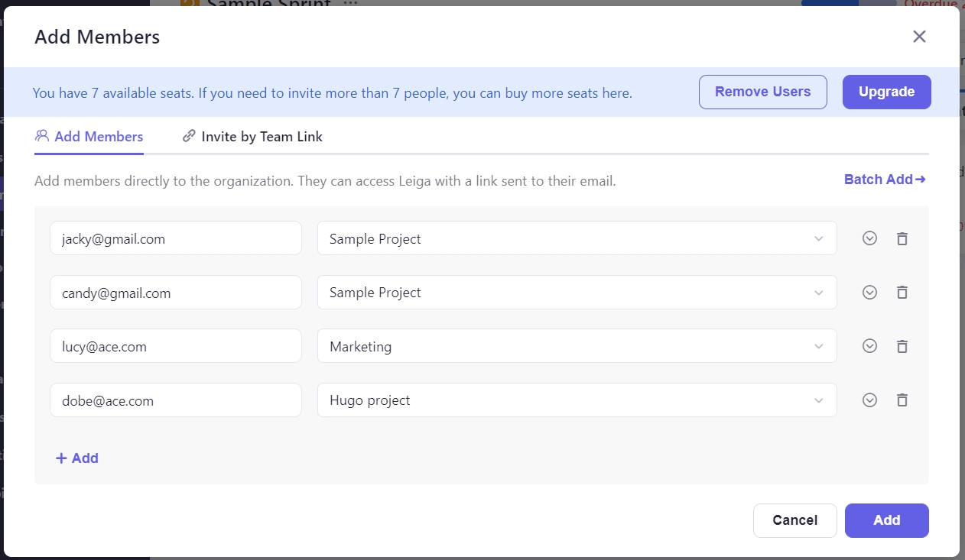
Task: Click the Remove Users button
Action: [762, 92]
